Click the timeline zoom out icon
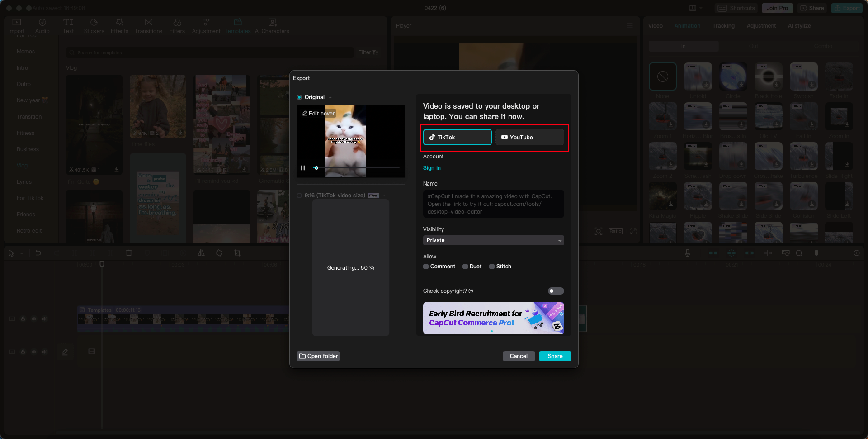The height and width of the screenshot is (439, 868). pyautogui.click(x=799, y=253)
